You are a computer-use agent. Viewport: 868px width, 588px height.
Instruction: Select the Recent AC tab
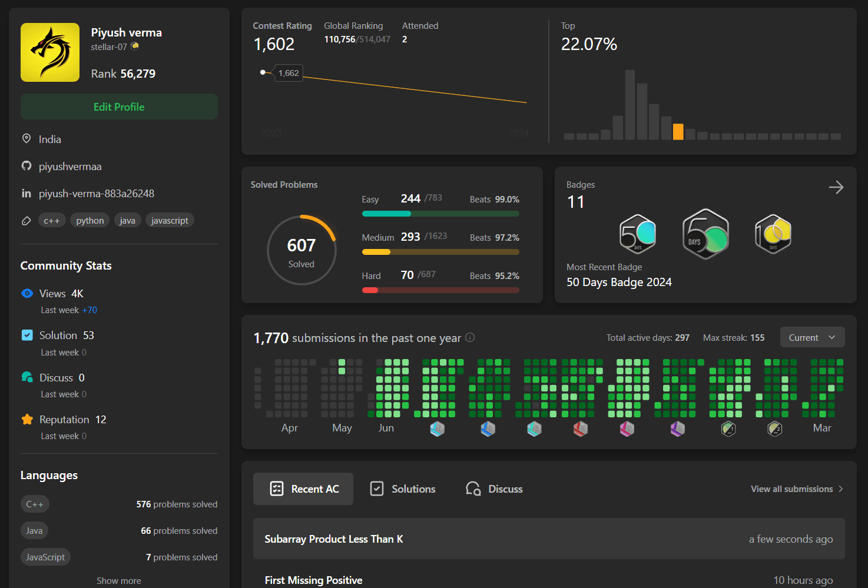[303, 489]
